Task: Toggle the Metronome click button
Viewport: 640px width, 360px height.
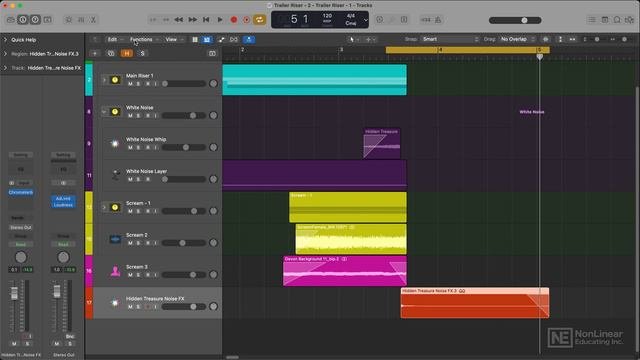Action: pos(438,20)
